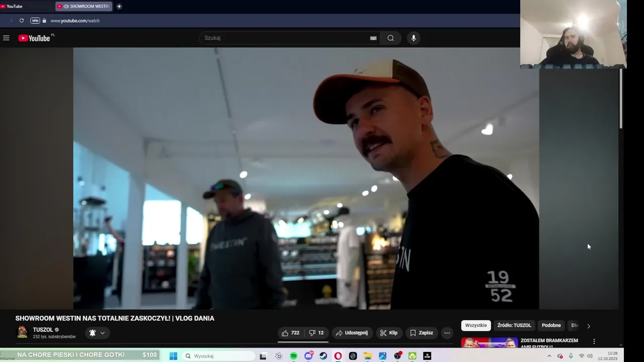
Task: Expand the subscription notification bell dropdown
Action: click(x=97, y=333)
